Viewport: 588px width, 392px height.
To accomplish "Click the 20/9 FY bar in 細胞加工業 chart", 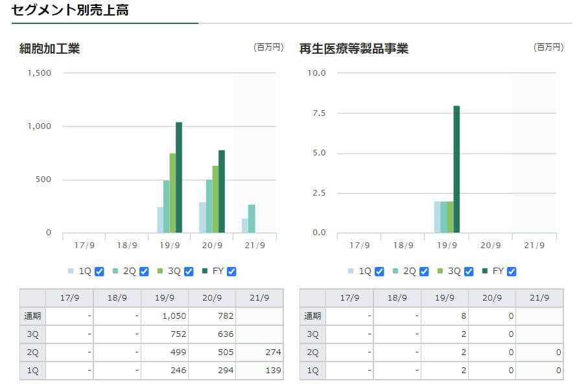I will tap(222, 191).
